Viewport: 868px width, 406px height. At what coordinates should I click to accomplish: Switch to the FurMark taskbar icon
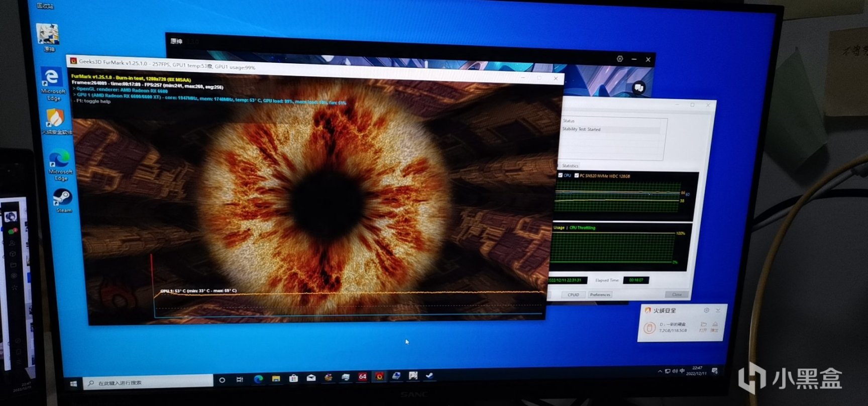[379, 376]
